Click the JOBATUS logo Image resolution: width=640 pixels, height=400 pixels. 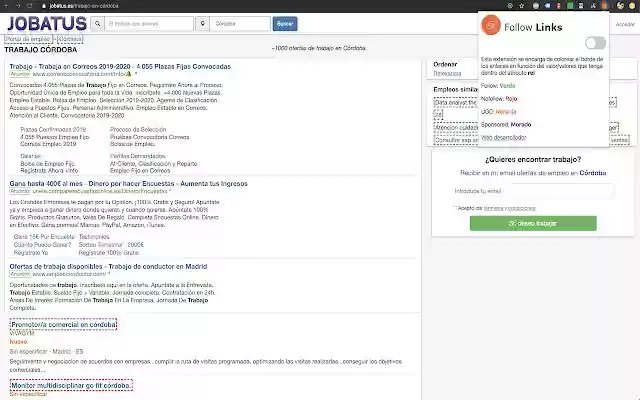click(x=47, y=24)
